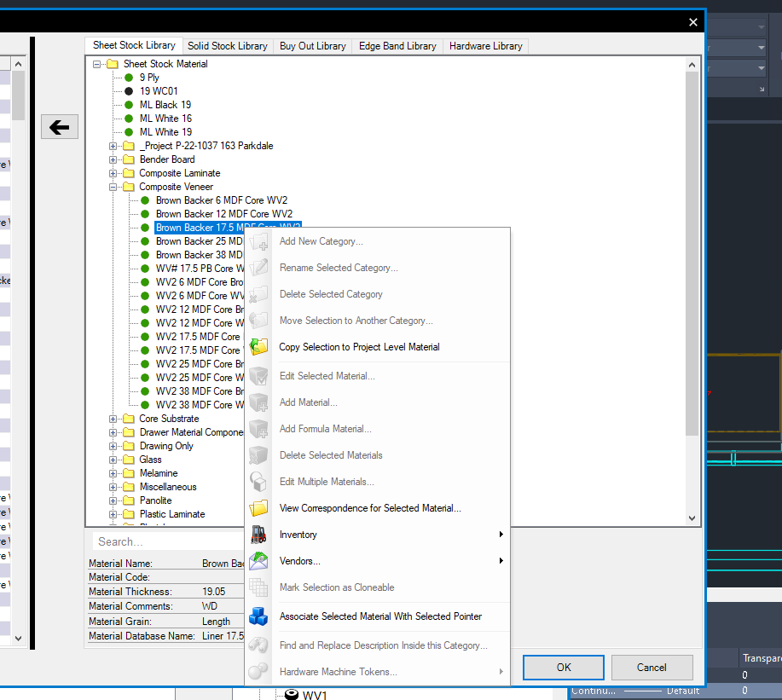Switch to the Buy Out Library tab

click(313, 46)
